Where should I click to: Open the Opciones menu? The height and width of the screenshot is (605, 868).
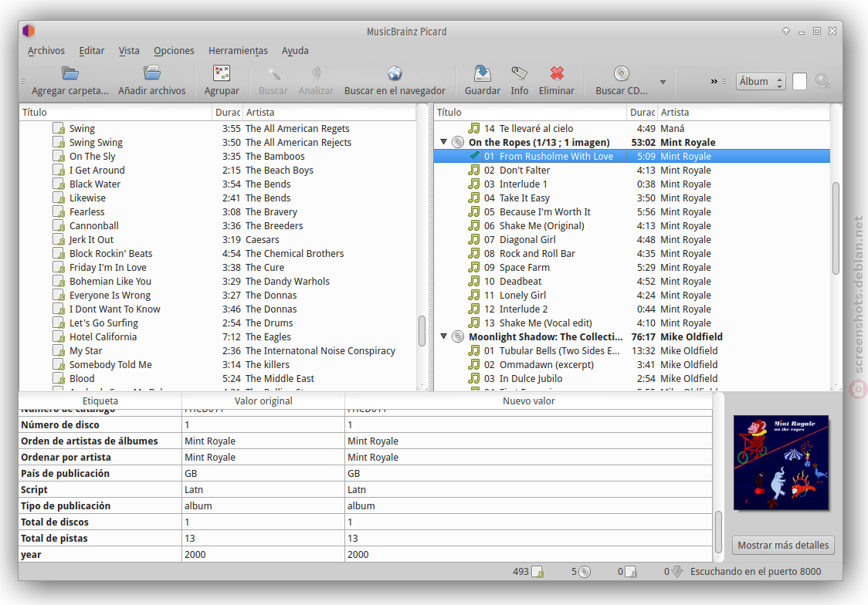pos(174,50)
